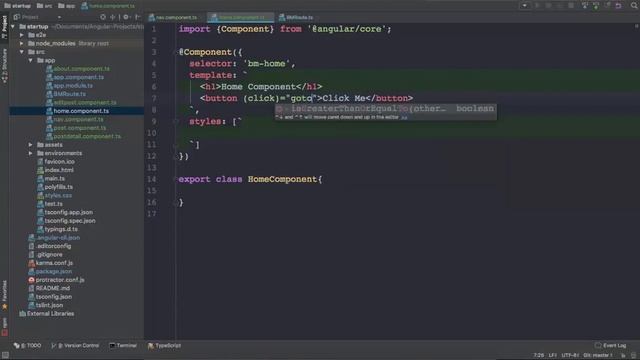Click the UTF-8 encoding selector
The image size is (640, 360).
570,356
